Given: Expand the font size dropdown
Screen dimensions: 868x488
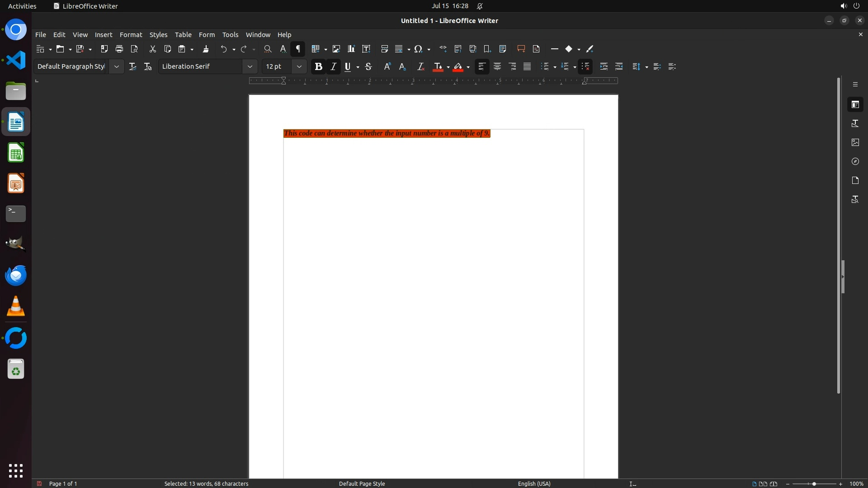Looking at the screenshot, I should (299, 66).
